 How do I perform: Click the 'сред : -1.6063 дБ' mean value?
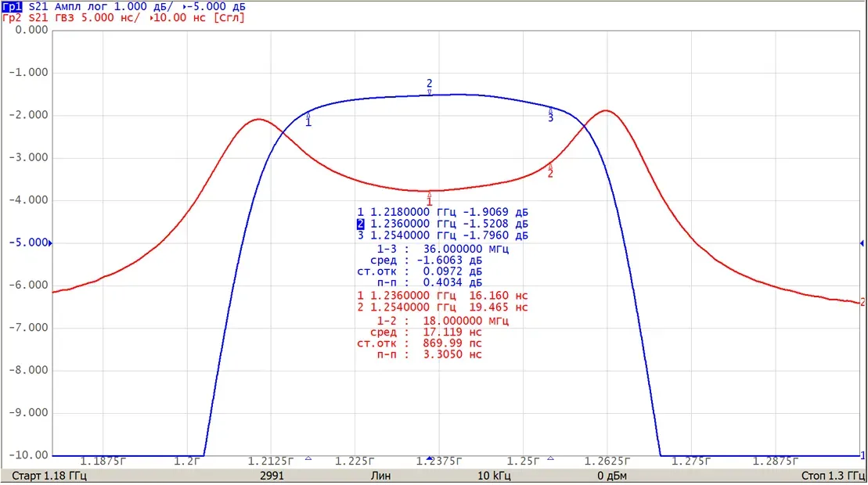click(427, 260)
